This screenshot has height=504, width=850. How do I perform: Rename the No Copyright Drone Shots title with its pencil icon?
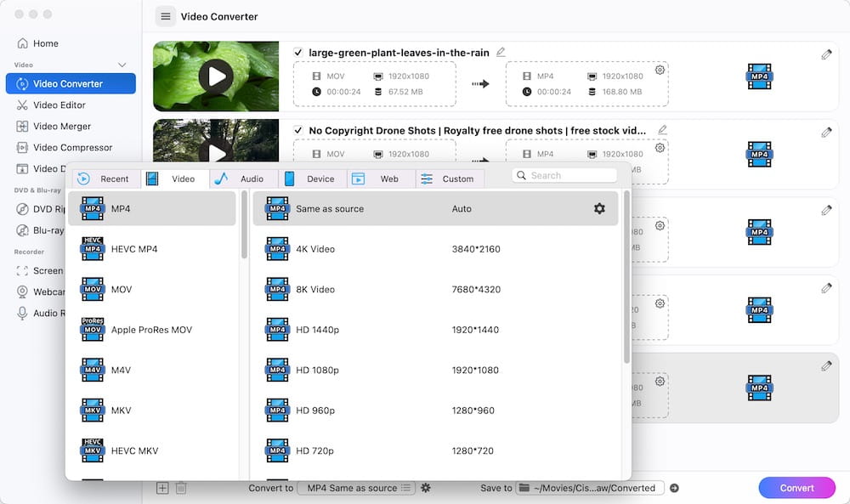pyautogui.click(x=662, y=130)
